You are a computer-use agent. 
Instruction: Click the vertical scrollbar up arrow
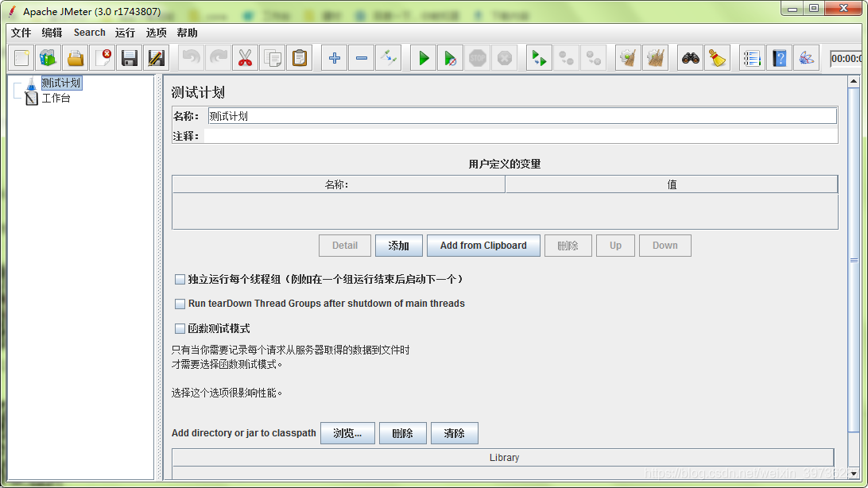(x=854, y=82)
